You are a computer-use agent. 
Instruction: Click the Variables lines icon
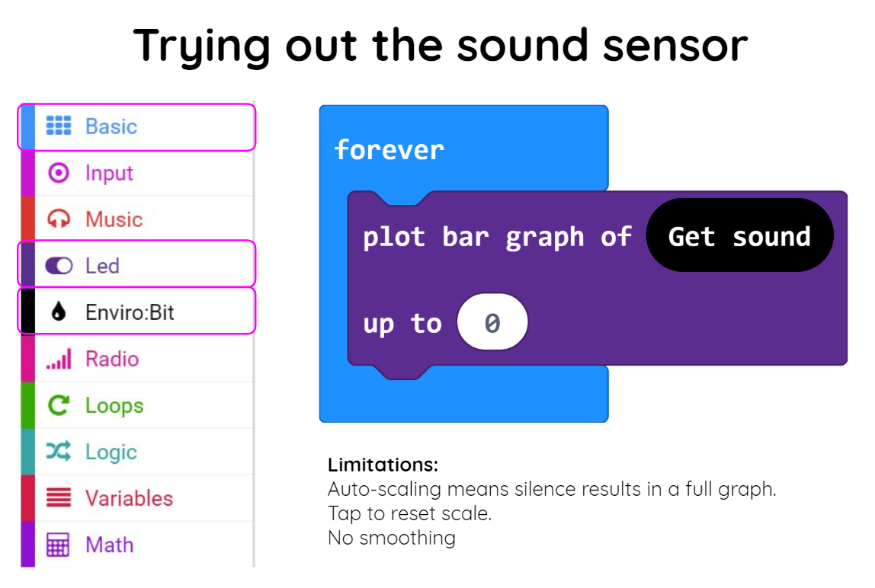point(59,497)
